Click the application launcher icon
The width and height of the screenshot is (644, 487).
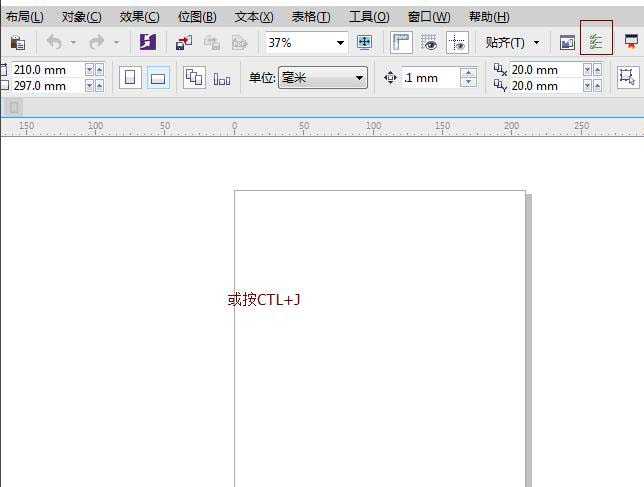click(631, 43)
